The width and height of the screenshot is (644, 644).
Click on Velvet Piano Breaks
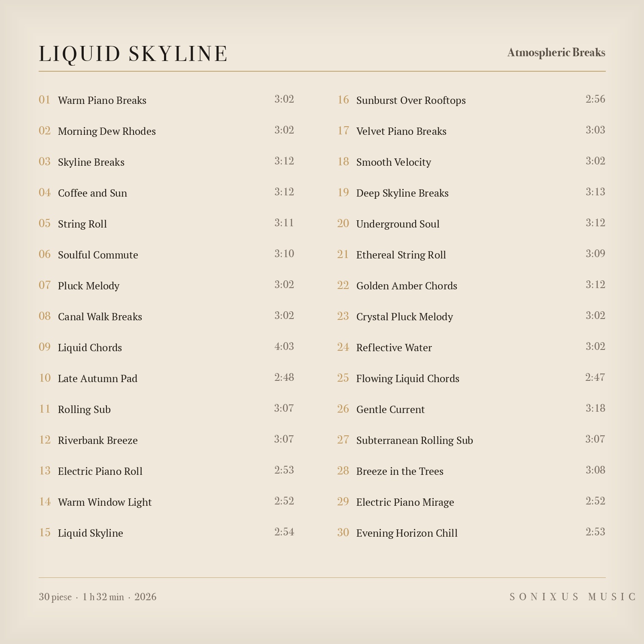471,131
